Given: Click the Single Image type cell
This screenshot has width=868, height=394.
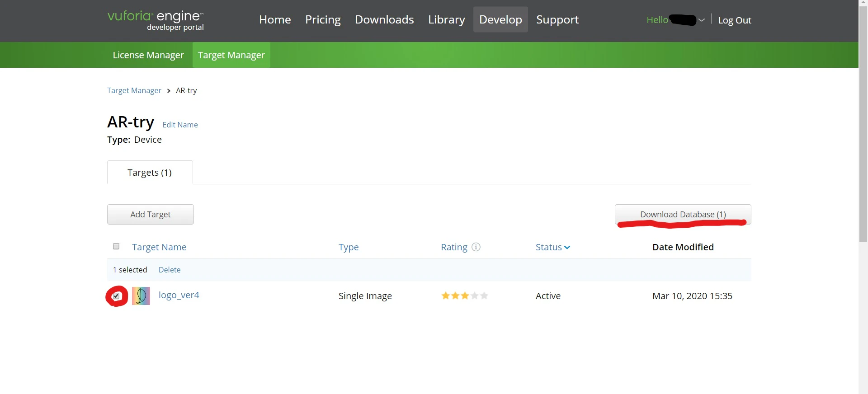Looking at the screenshot, I should pos(365,296).
